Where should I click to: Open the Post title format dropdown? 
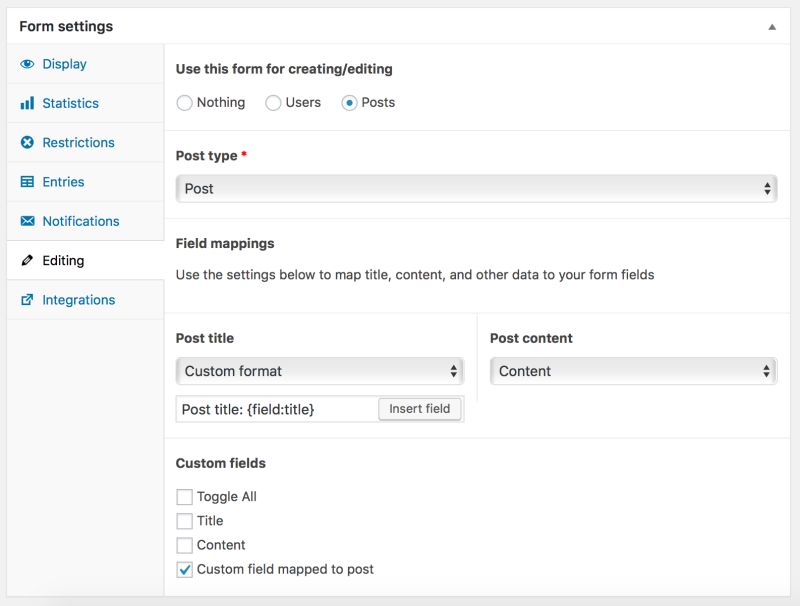pos(320,370)
